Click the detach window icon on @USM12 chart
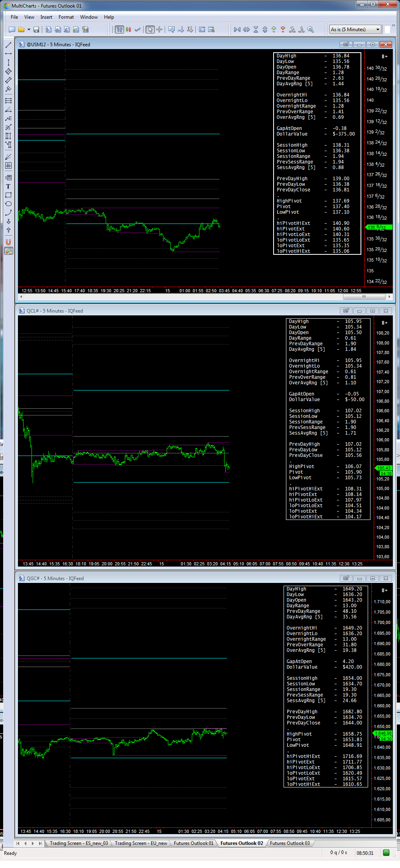The width and height of the screenshot is (400, 868). click(x=346, y=44)
